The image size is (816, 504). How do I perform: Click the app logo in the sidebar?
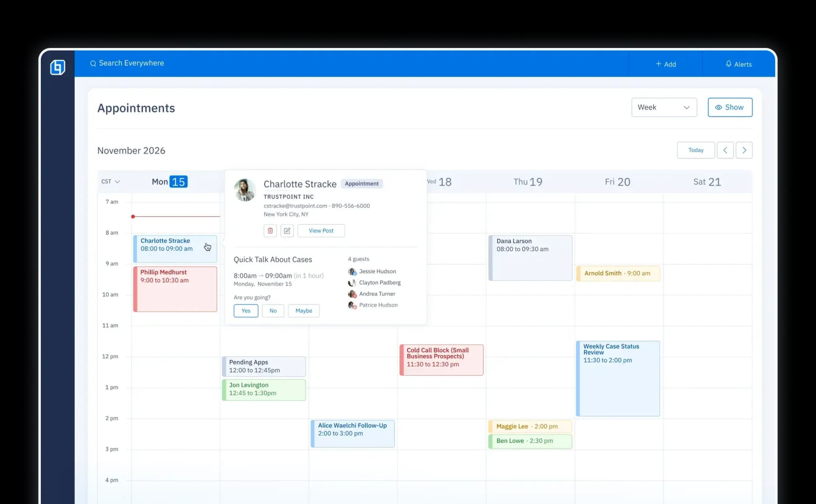57,67
